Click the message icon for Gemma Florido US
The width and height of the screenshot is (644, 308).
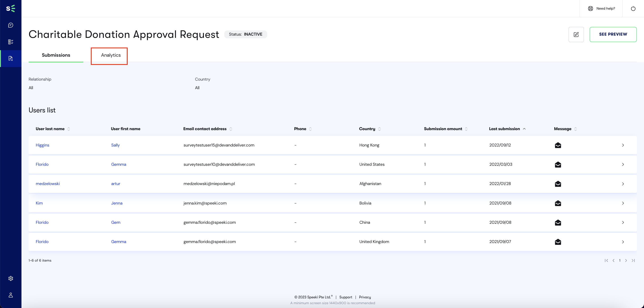point(558,164)
